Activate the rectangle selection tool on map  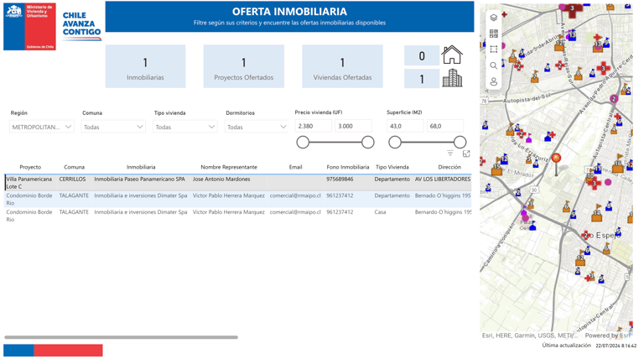(x=494, y=49)
